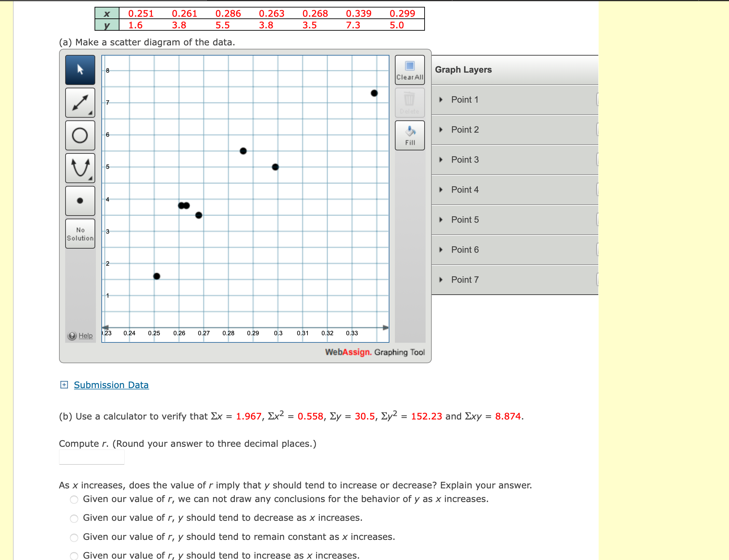Click the Delete trash icon

click(409, 102)
